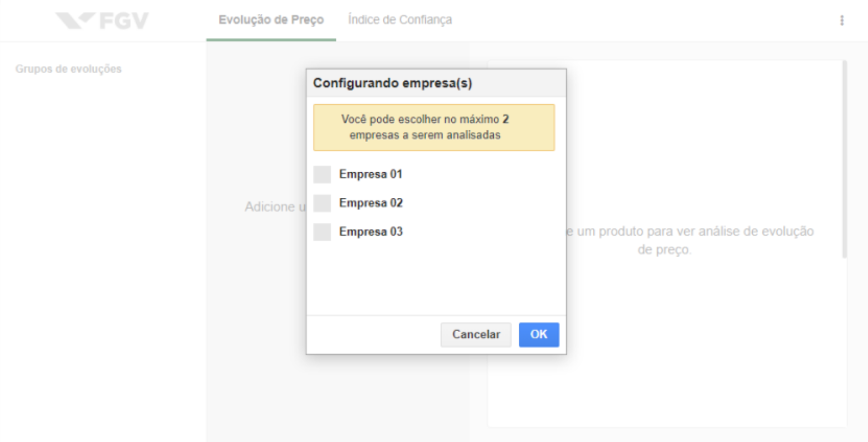Open the Índice de Confiança tab
Image resolution: width=868 pixels, height=442 pixels.
tap(400, 20)
